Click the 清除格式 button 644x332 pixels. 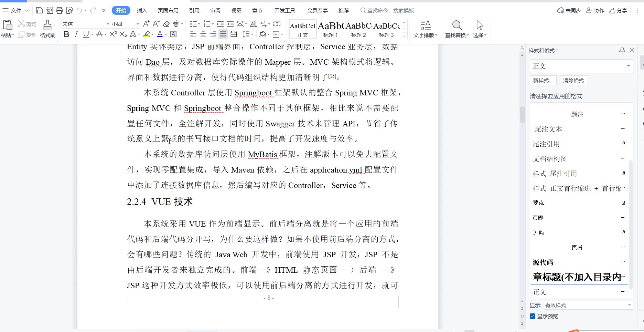573,80
